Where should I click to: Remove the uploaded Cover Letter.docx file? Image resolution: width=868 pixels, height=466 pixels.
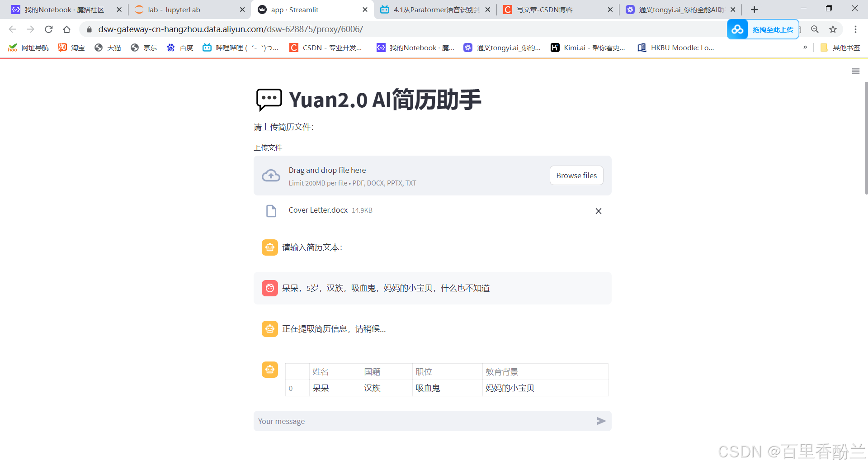coord(598,211)
